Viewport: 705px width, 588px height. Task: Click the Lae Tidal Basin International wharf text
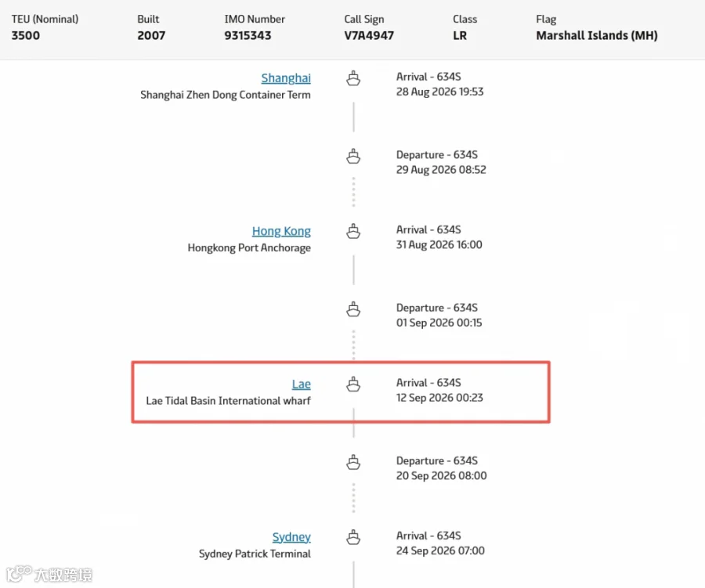[229, 401]
